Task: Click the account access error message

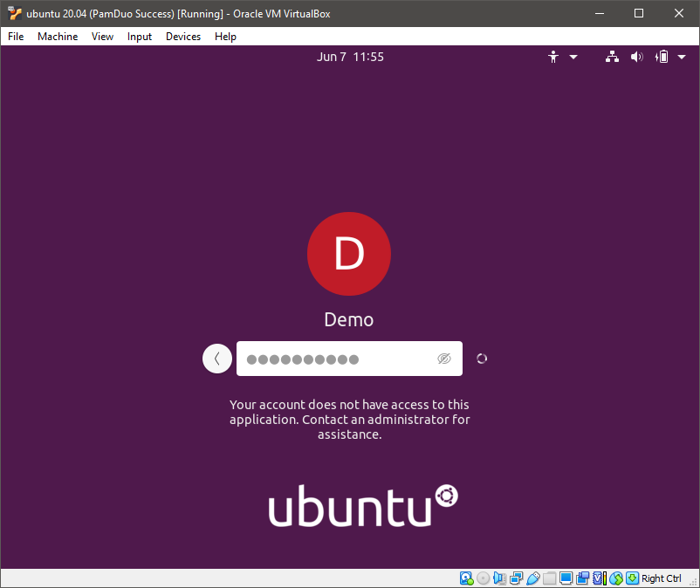Action: (x=349, y=420)
